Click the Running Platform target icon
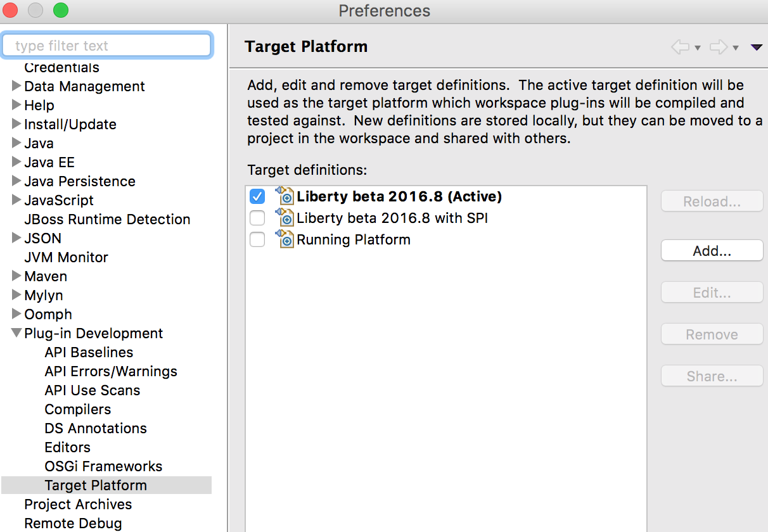Screen dimensions: 768x532 click(x=285, y=239)
